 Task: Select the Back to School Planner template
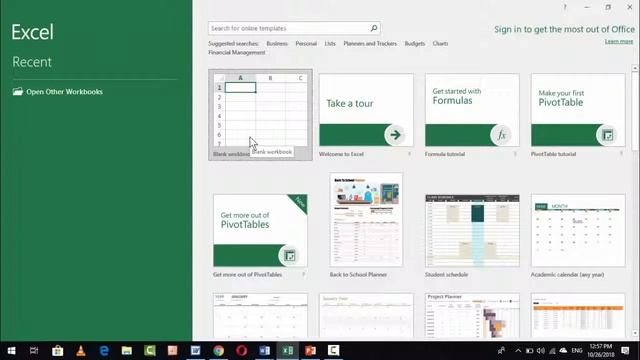(366, 220)
